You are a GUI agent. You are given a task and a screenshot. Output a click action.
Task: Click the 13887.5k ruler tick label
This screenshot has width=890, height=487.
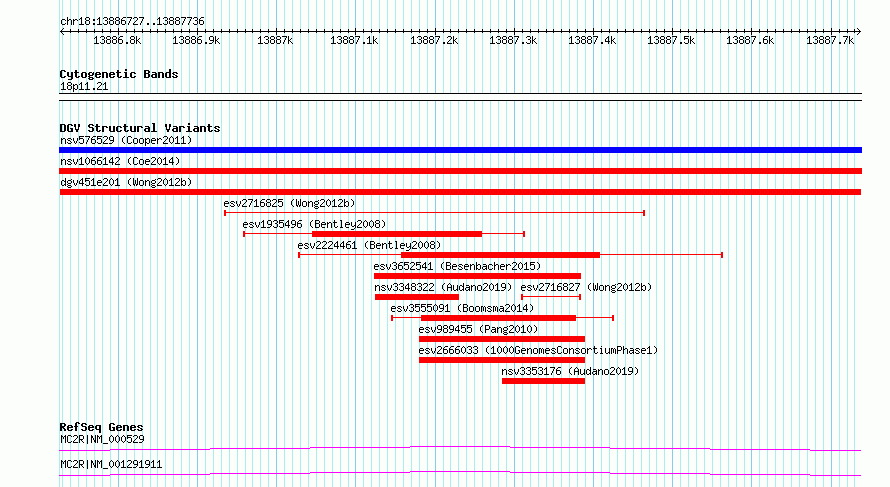pyautogui.click(x=671, y=40)
